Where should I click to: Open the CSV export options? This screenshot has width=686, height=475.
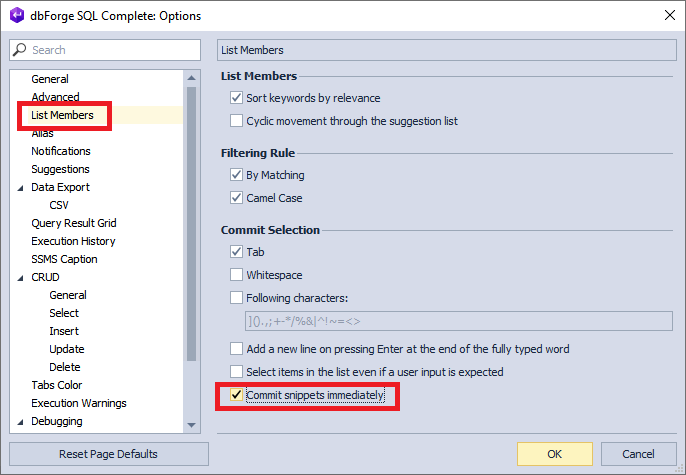click(x=59, y=205)
